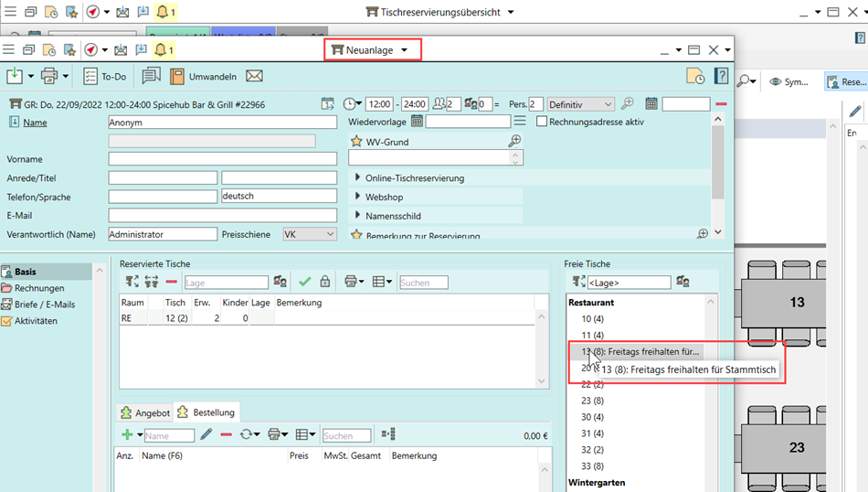Click the speech bubble notes icon
The height and width of the screenshot is (492, 868).
(151, 77)
